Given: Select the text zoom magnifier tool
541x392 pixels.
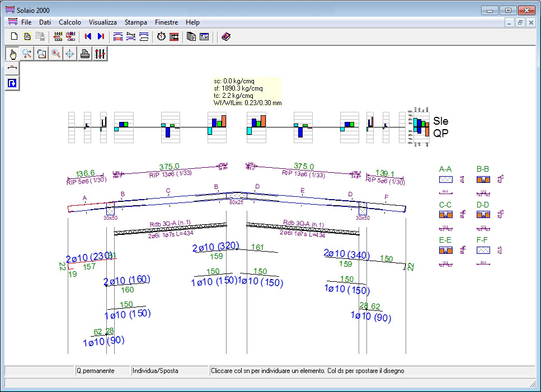Looking at the screenshot, I should click(55, 54).
